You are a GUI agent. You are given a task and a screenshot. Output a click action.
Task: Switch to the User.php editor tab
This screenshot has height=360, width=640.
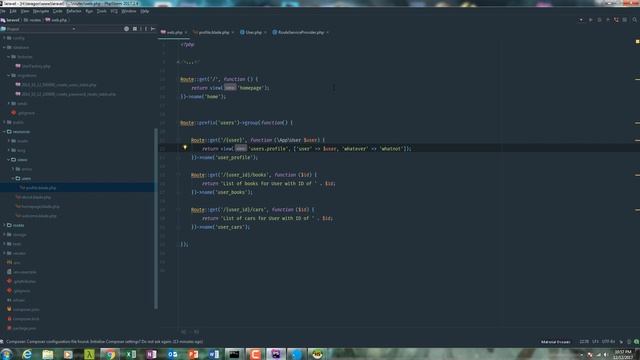[253, 32]
